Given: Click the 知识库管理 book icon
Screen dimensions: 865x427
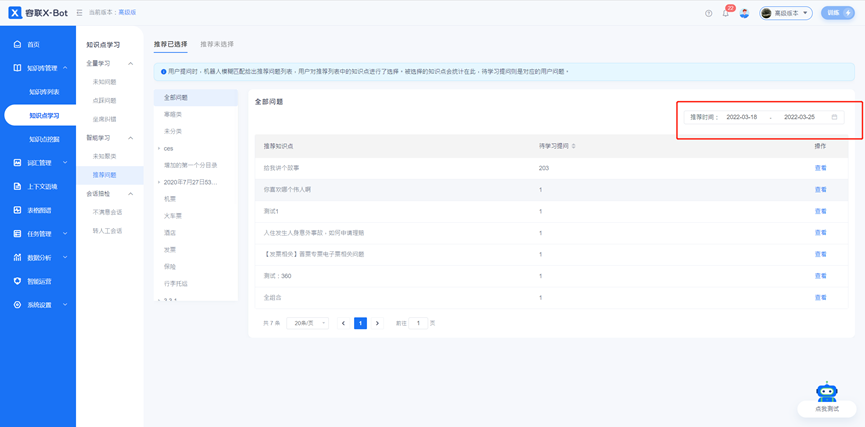Looking at the screenshot, I should click(x=17, y=68).
